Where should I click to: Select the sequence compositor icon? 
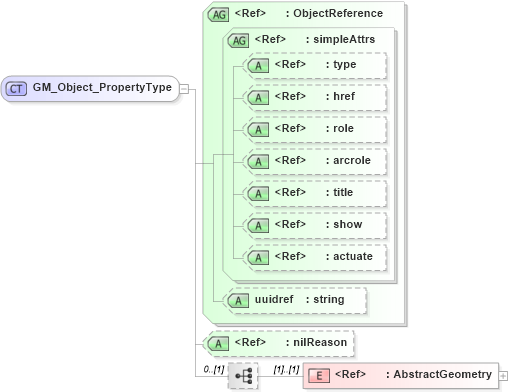244,376
